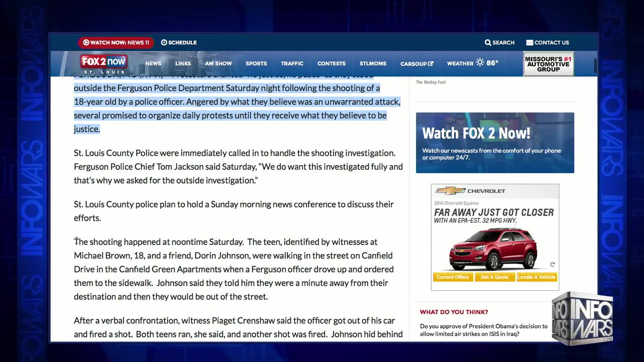Viewport: 644px width, 362px height.
Task: Click the Chevrolet bowtie logo in ad
Action: 450,191
